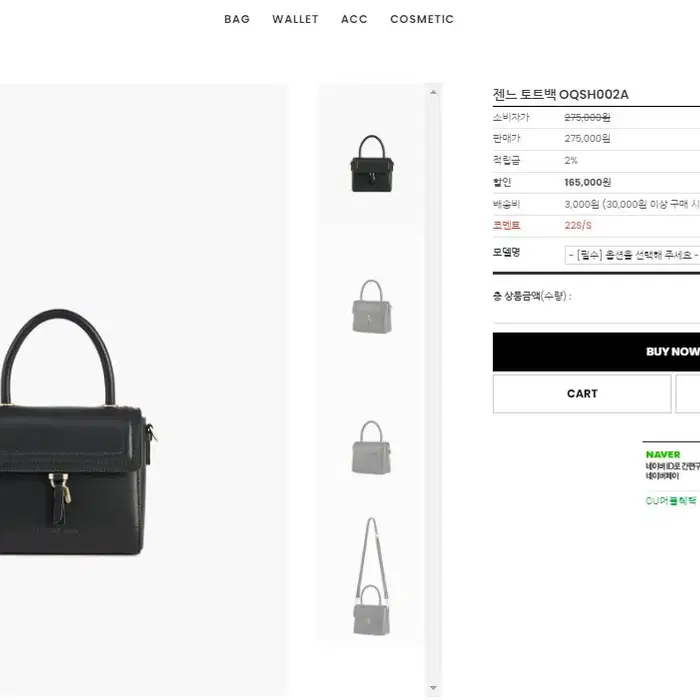Open the BAG menu category

click(237, 19)
